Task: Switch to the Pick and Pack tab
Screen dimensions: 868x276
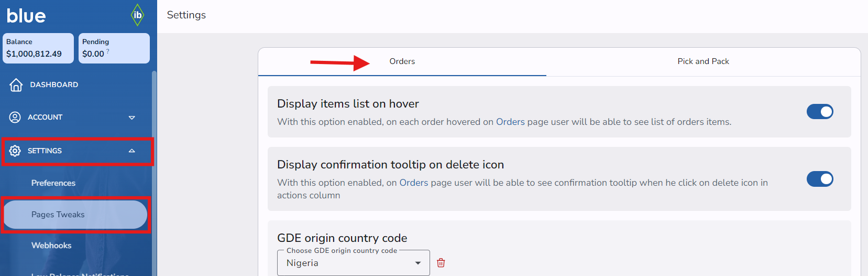Action: 703,61
